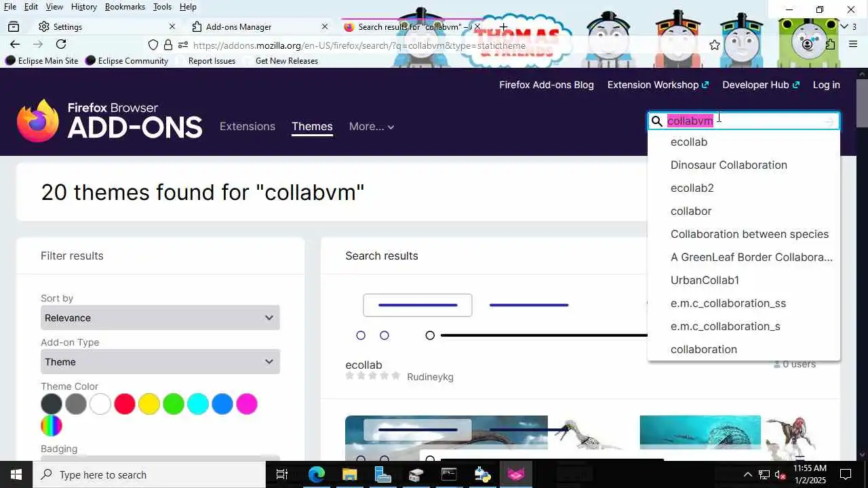This screenshot has width=868, height=488.
Task: Open the History menu
Action: point(83,7)
